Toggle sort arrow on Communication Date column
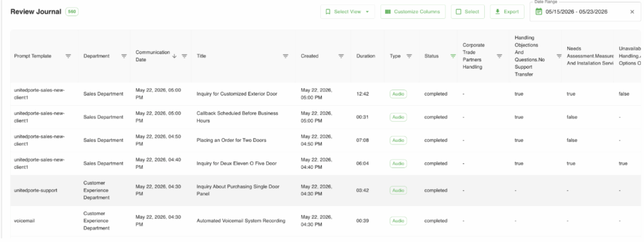Viewport: 644px width, 242px height. click(x=175, y=56)
